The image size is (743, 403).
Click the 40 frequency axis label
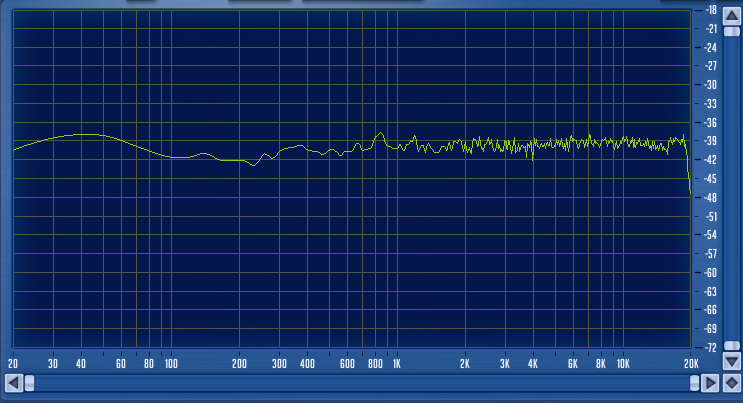click(81, 364)
